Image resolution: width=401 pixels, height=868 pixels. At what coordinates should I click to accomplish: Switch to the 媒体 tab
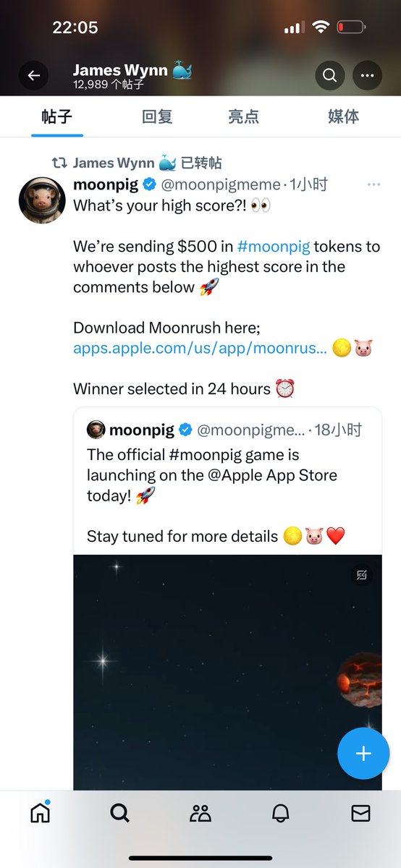tap(343, 116)
